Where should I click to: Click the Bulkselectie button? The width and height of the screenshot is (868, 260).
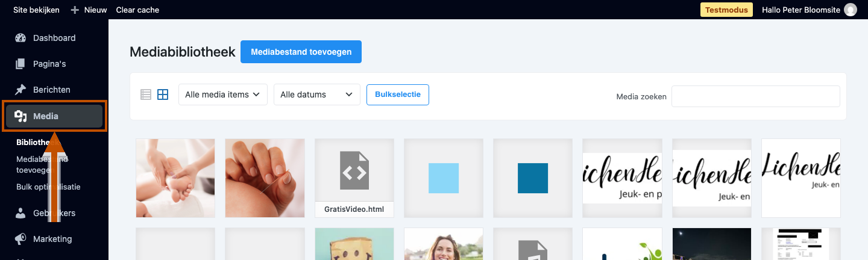(398, 94)
